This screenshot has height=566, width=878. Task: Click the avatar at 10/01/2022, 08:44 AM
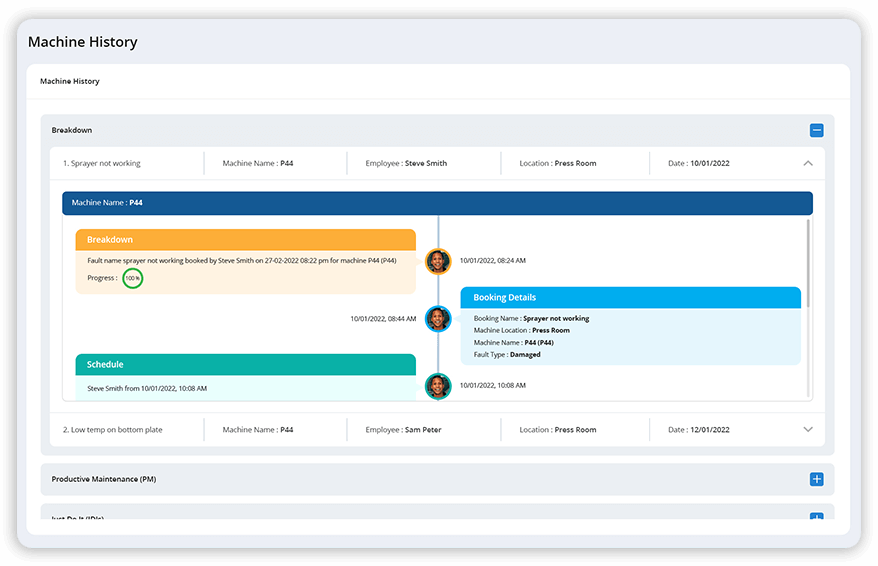point(438,319)
